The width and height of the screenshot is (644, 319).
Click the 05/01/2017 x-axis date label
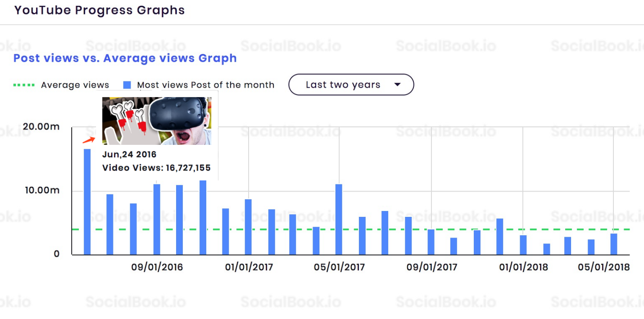pyautogui.click(x=339, y=267)
